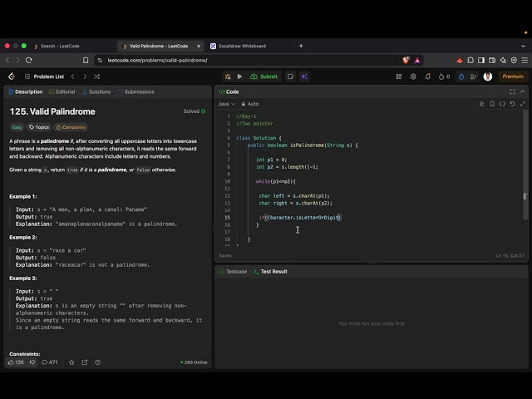Click the Solved status indicator
The image size is (532, 399).
[x=195, y=111]
